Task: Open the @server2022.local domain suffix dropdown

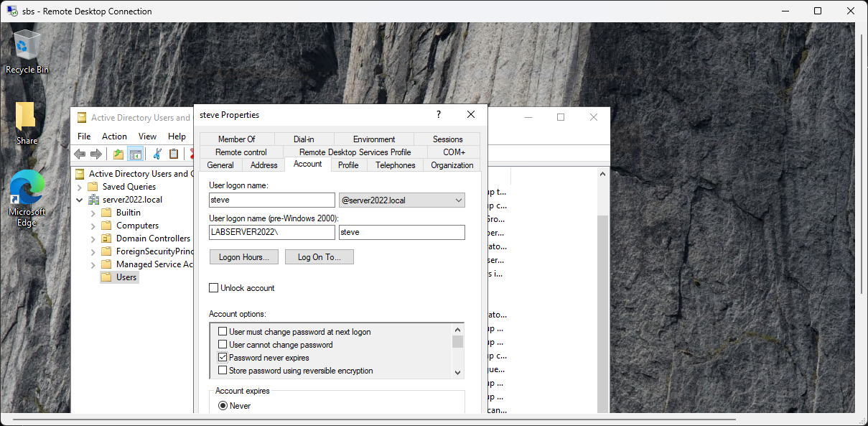Action: (458, 200)
